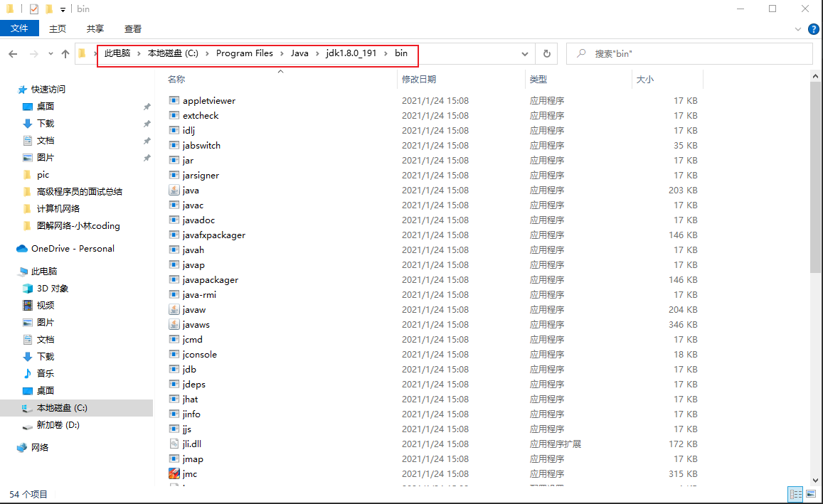Select the java application icon
This screenshot has height=504, width=823.
click(174, 190)
